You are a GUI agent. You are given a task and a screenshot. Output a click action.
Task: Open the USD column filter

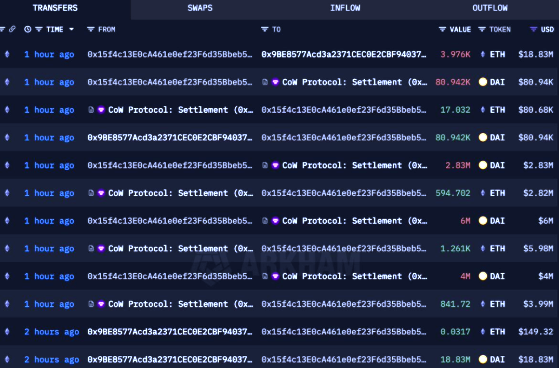533,29
